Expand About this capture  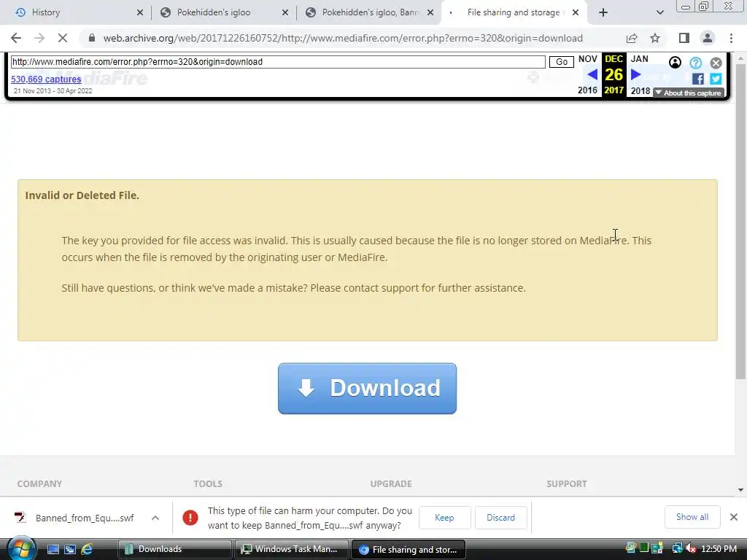point(689,93)
